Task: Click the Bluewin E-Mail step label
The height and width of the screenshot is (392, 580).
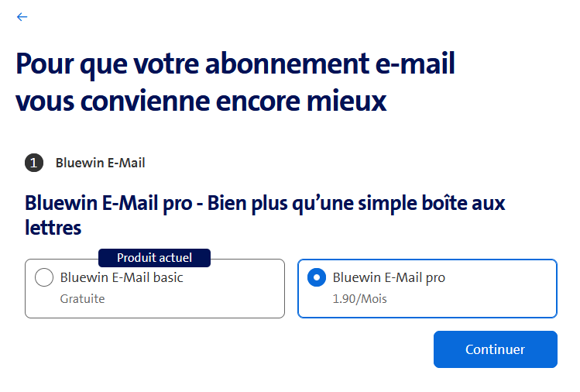Action: (101, 163)
